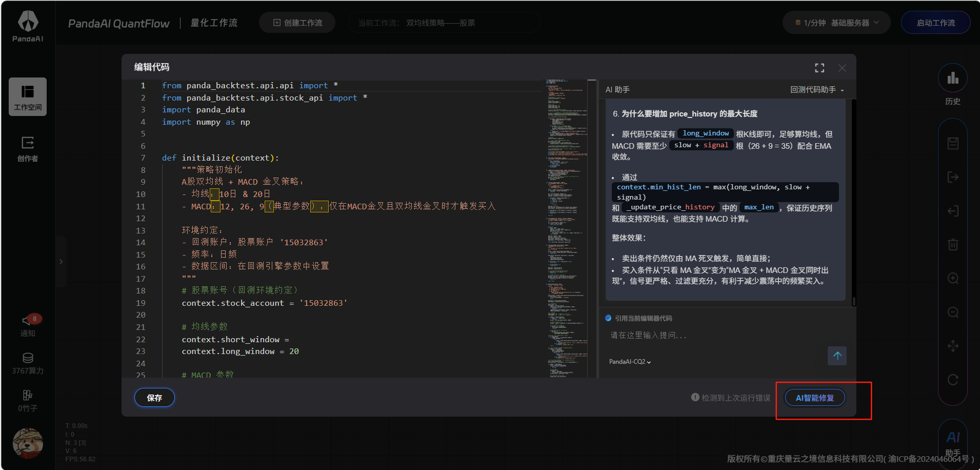The width and height of the screenshot is (980, 470).
Task: Click code line 'import panda_data'
Action: tap(204, 110)
